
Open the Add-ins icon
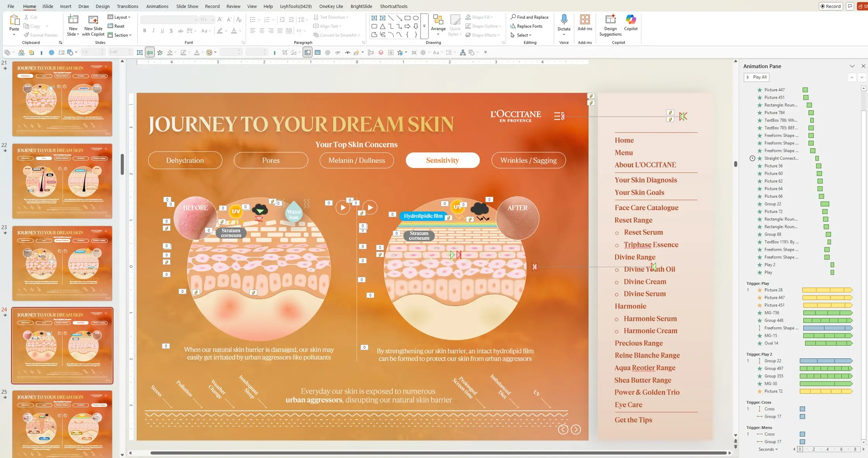585,19
